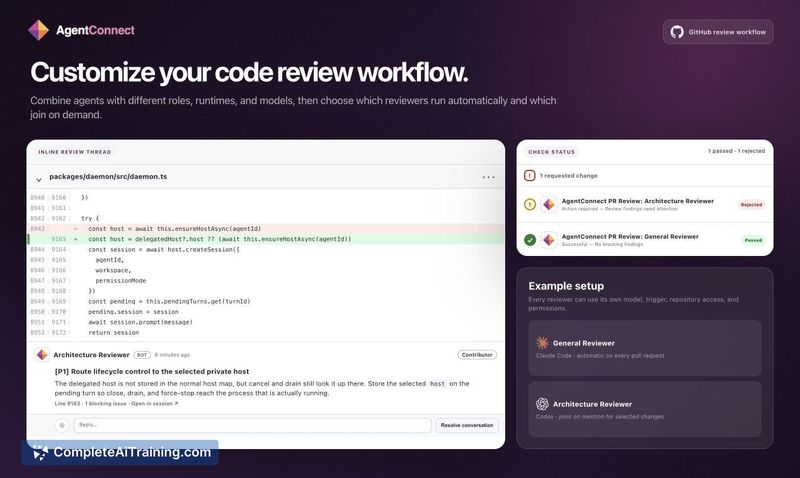
Task: Click the code line 'permissionMode'
Action: pos(120,281)
